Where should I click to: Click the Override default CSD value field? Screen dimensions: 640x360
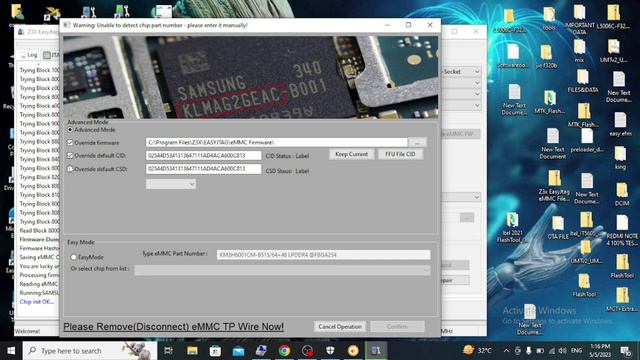[x=203, y=169]
